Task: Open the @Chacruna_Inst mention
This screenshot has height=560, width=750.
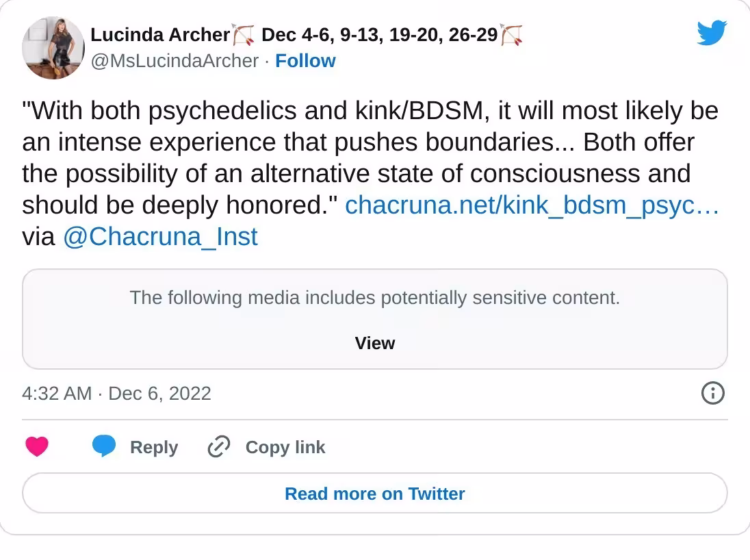Action: coord(160,236)
